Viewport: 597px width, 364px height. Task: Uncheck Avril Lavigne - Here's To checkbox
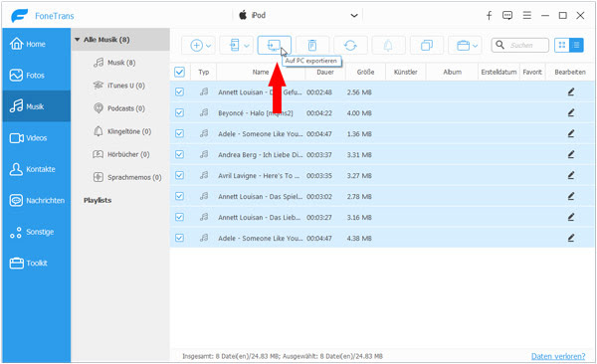(179, 175)
